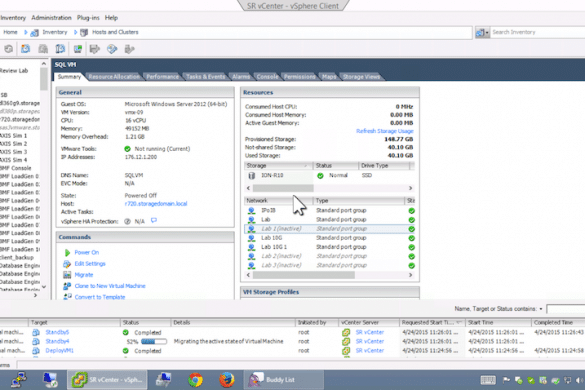This screenshot has width=585, height=390.
Task: Open the Plug-ins menu
Action: pos(88,18)
